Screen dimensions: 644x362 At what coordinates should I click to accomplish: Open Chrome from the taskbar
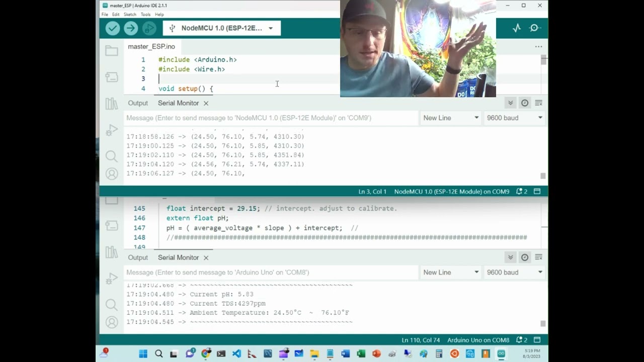pos(205,354)
